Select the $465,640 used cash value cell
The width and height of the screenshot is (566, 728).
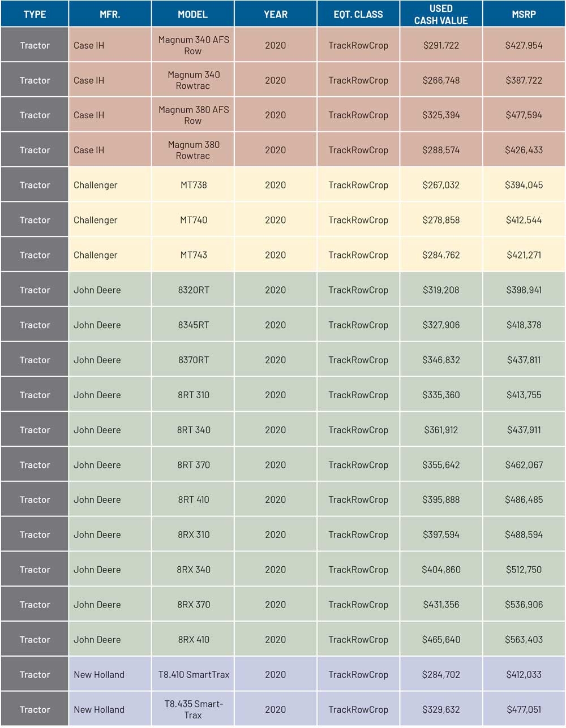441,640
